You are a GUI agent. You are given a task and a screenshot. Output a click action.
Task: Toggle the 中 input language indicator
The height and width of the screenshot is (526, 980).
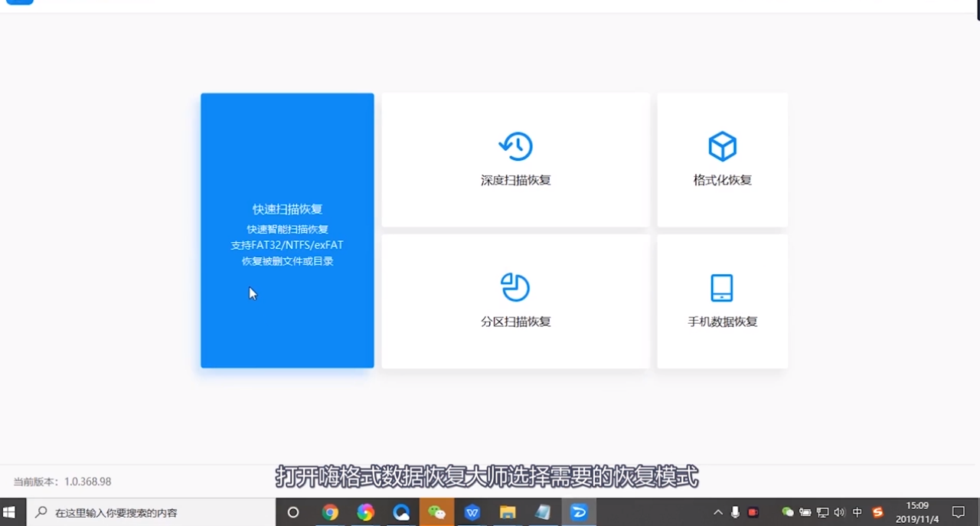click(857, 512)
